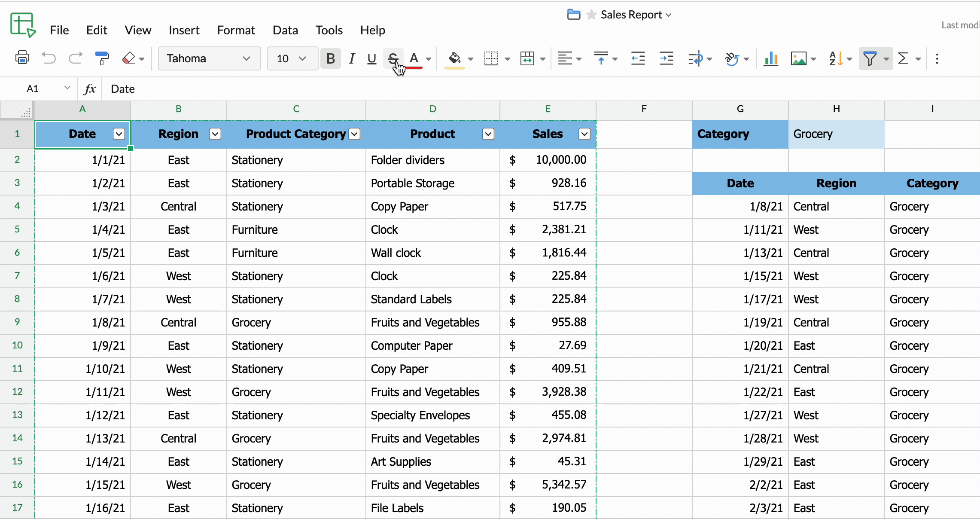The height and width of the screenshot is (519, 980).
Task: Click the Merge cells icon
Action: click(527, 58)
